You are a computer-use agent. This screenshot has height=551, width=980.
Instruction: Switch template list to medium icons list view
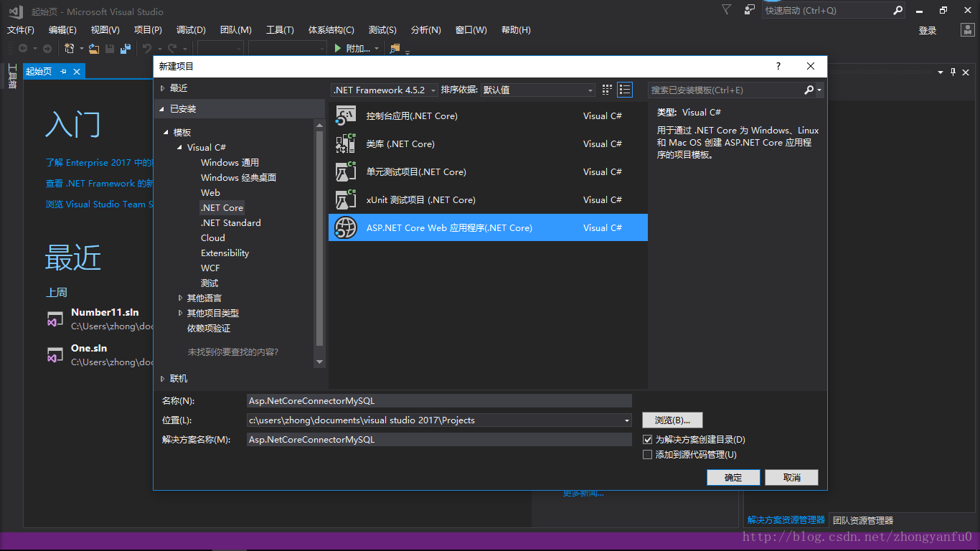pos(625,90)
